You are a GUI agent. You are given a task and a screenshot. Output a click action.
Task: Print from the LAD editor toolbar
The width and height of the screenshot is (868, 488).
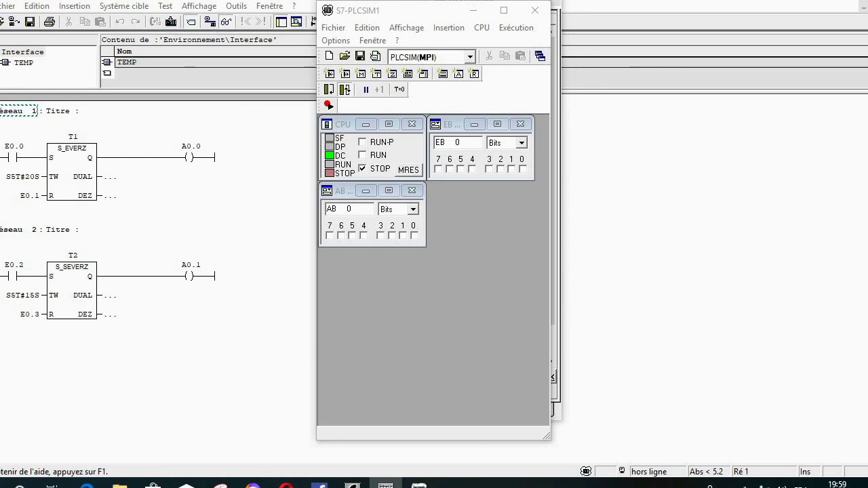pos(49,22)
